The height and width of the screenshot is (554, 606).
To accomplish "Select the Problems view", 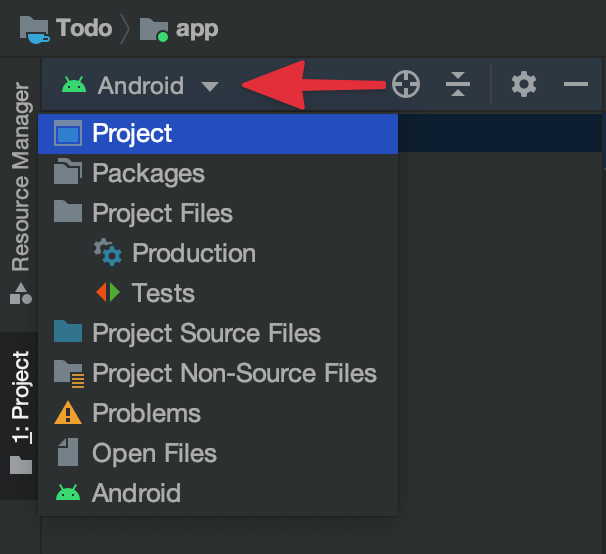I will click(x=218, y=413).
